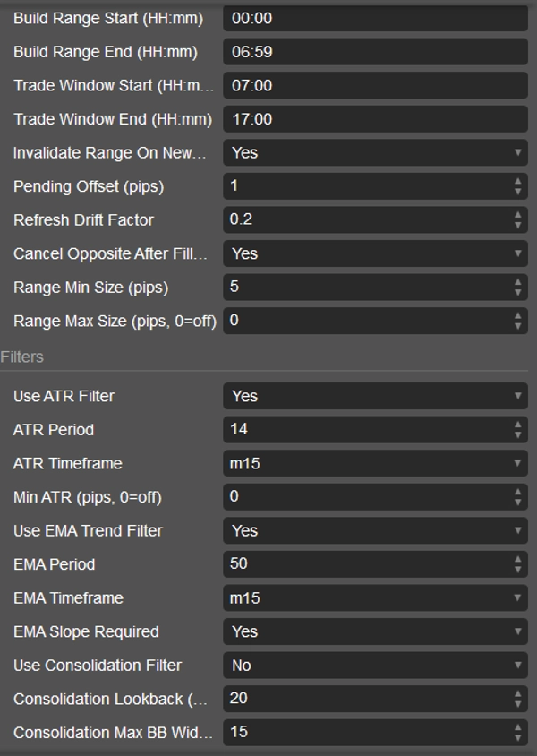Open the EMA Slope Required dropdown
Viewport: 537px width, 756px height.
tap(374, 631)
